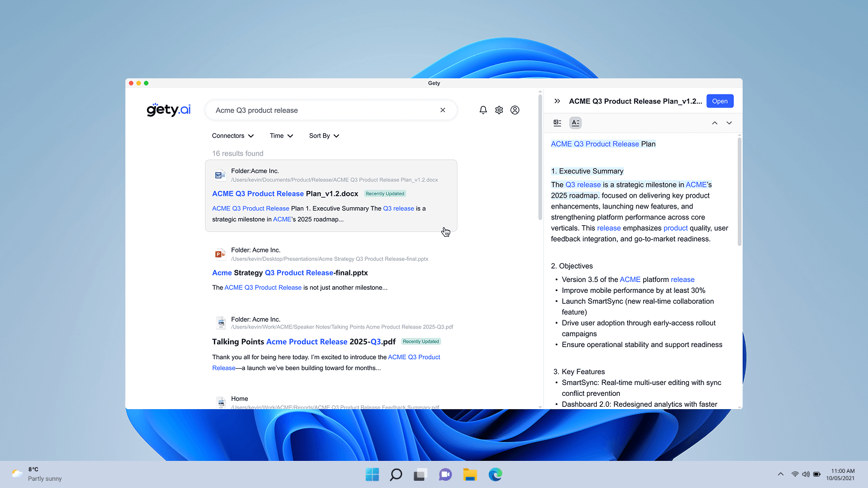Click Recently Updated badge on Talking Points pdf
The height and width of the screenshot is (488, 868).
(421, 342)
